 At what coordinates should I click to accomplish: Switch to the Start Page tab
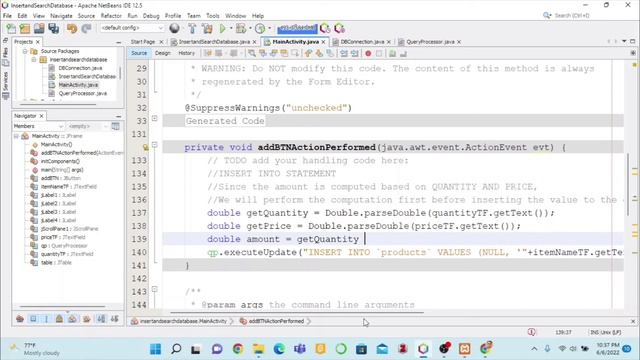click(x=143, y=42)
